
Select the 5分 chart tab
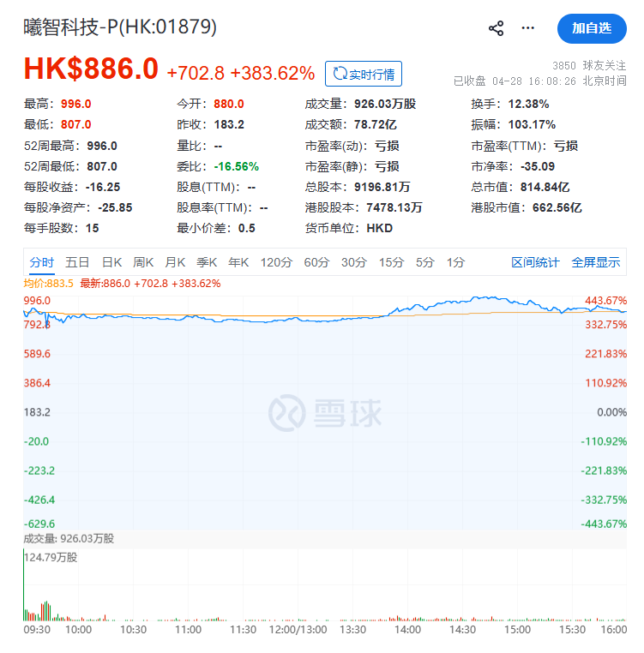click(x=425, y=262)
